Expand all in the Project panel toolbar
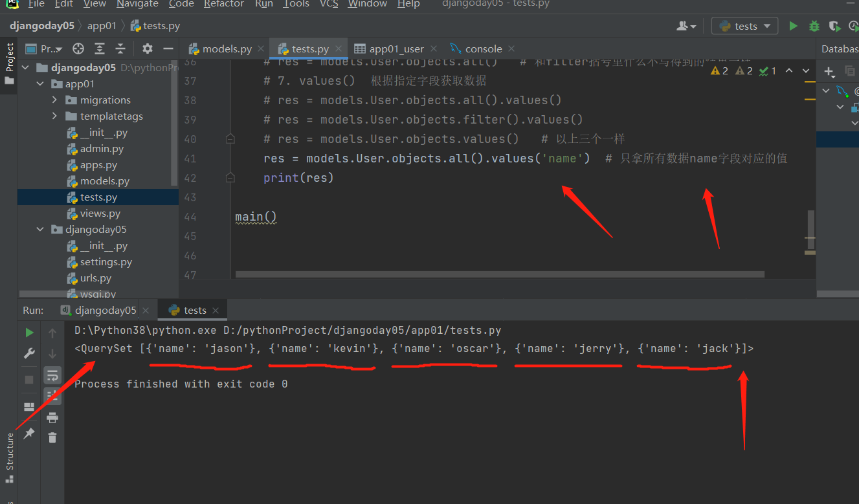Viewport: 859px width, 504px height. point(99,49)
